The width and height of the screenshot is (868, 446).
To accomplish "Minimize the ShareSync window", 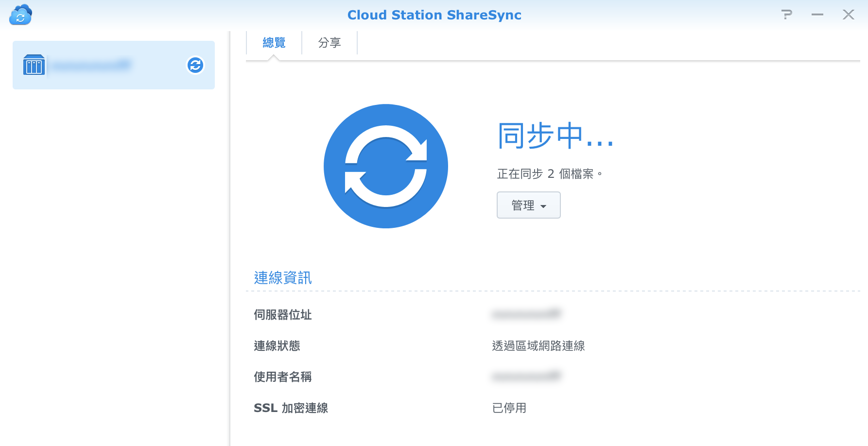I will tap(817, 15).
